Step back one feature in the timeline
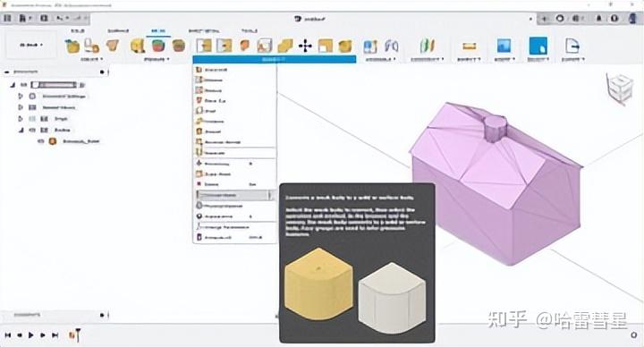Image resolution: width=644 pixels, height=347 pixels. (20, 335)
